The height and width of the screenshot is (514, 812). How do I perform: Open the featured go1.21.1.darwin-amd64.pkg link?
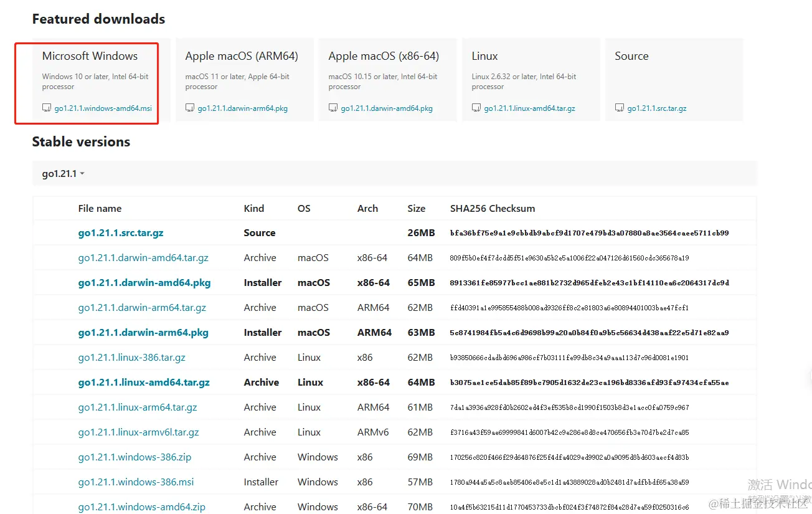pyautogui.click(x=387, y=108)
